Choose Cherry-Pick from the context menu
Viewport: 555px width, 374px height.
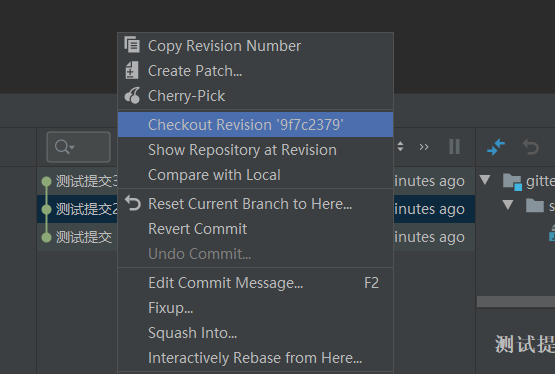[255, 96]
